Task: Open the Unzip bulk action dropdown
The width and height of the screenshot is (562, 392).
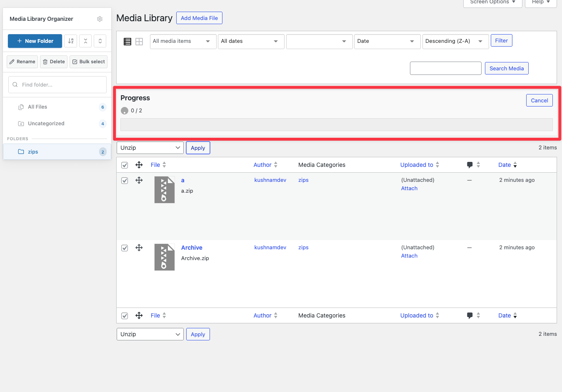Action: (x=150, y=147)
